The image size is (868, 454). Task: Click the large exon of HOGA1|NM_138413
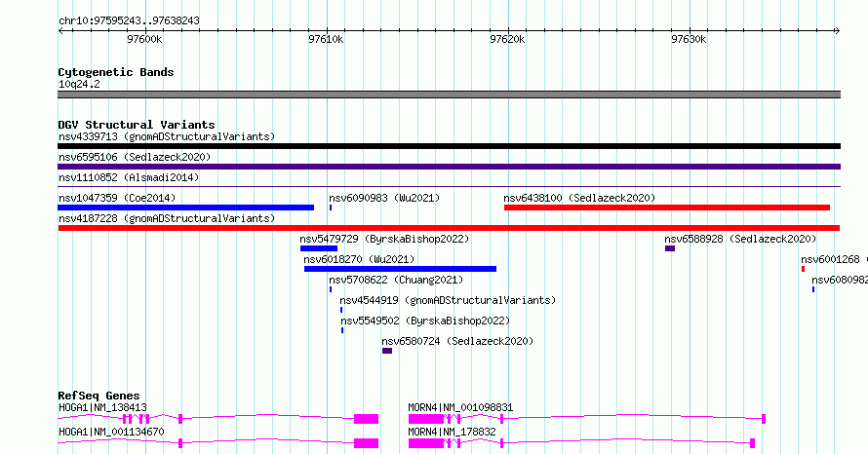(367, 419)
